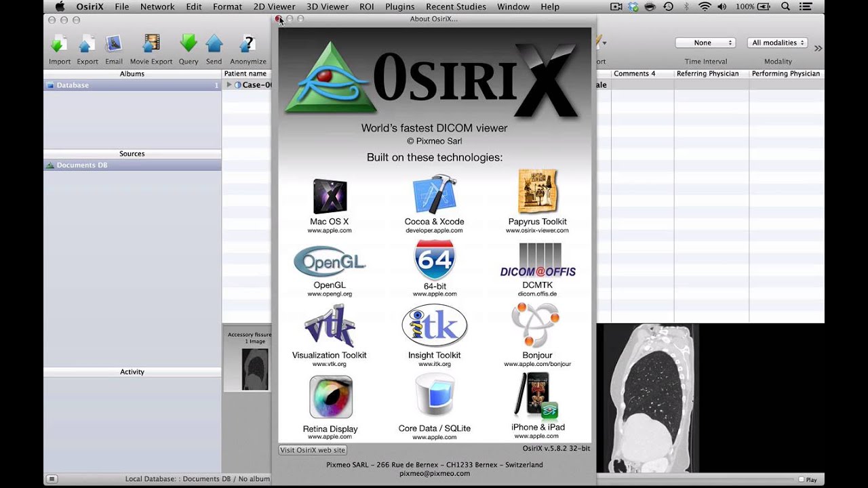
Task: Click the Papyrus Toolkit icon
Action: click(538, 192)
